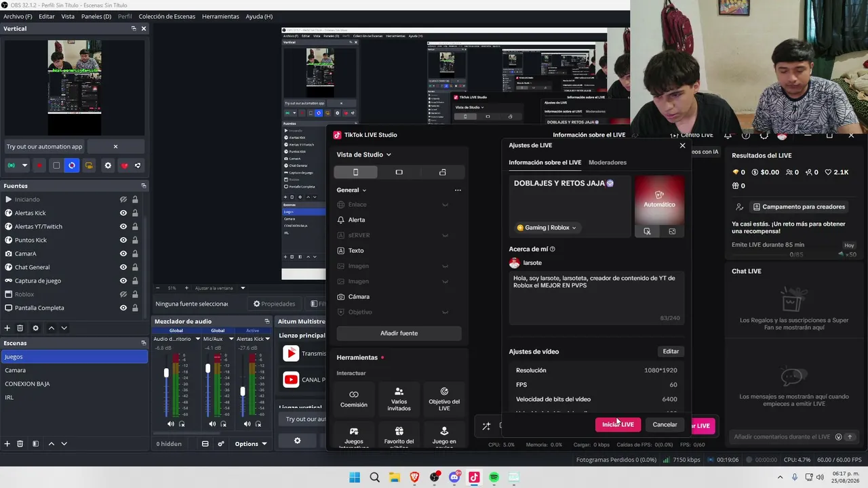Add a new source with the Fuentes plus icon
868x488 pixels.
point(7,328)
